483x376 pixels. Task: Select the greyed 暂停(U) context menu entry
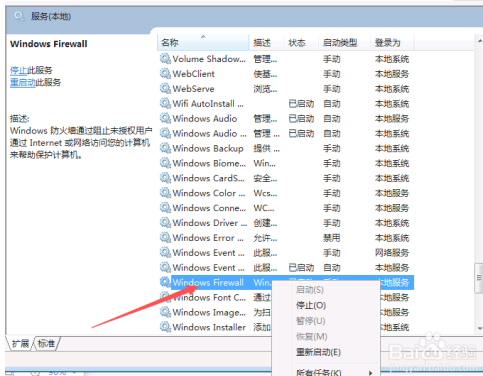310,321
